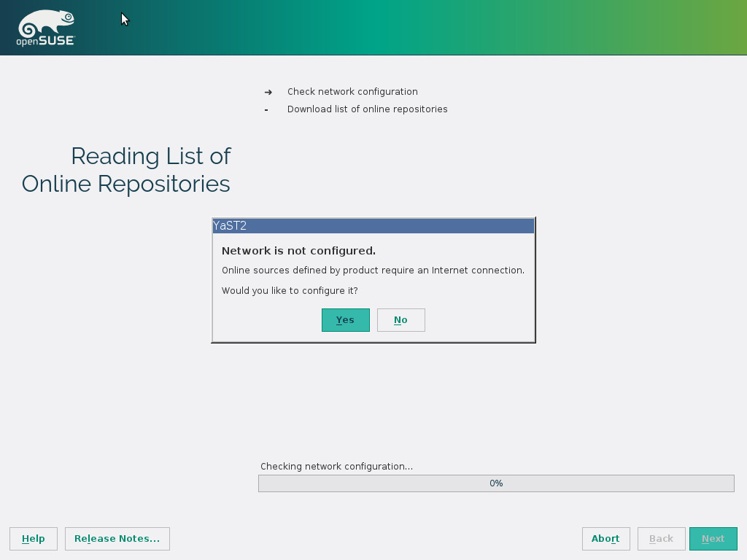Select the Download list of online repositories step

(367, 109)
